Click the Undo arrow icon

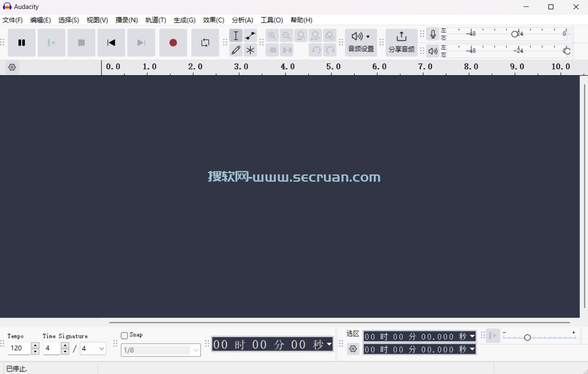point(316,50)
